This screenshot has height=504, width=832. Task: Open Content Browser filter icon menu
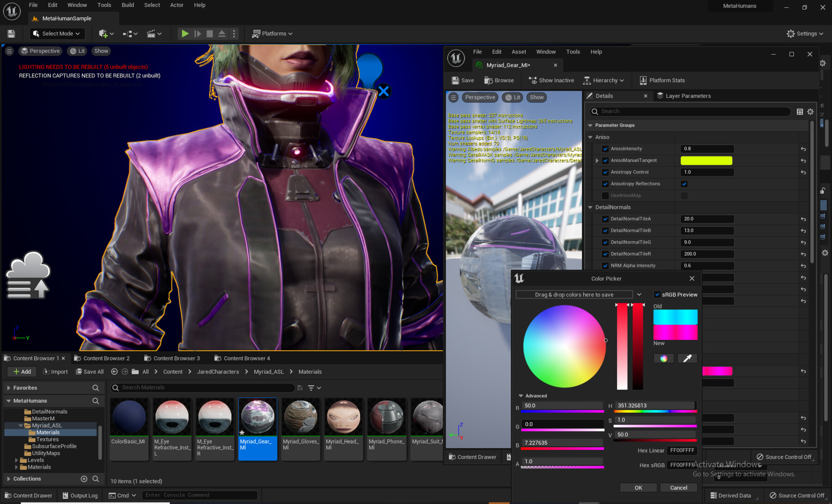pyautogui.click(x=314, y=388)
